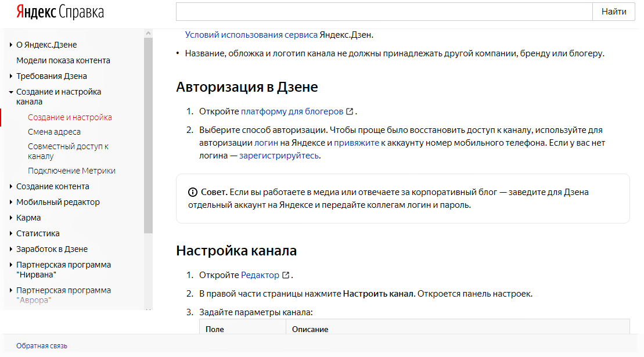Expand the Карма section
644x357 pixels.
[11, 218]
